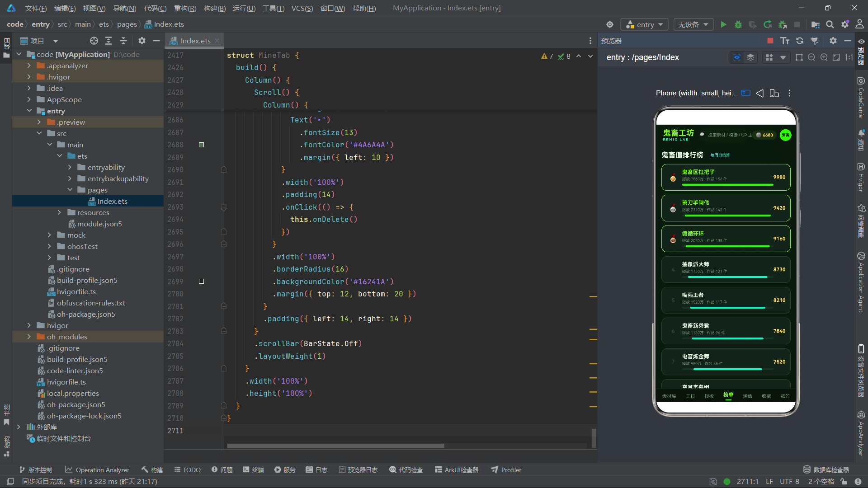This screenshot has width=868, height=488.
Task: Click the editor horizontal scrollbar
Action: pos(335,446)
